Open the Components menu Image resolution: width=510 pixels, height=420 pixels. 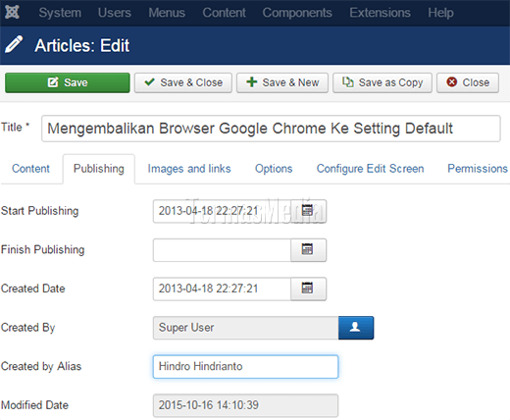[297, 13]
